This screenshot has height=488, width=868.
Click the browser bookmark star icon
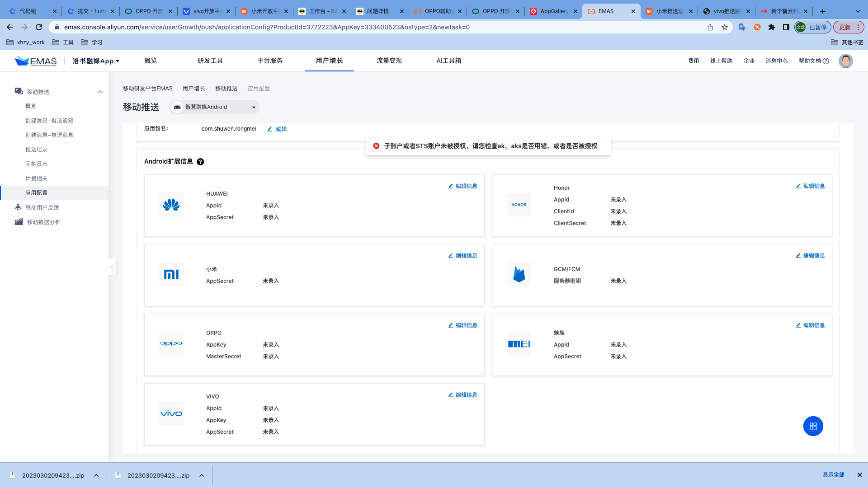click(x=725, y=27)
